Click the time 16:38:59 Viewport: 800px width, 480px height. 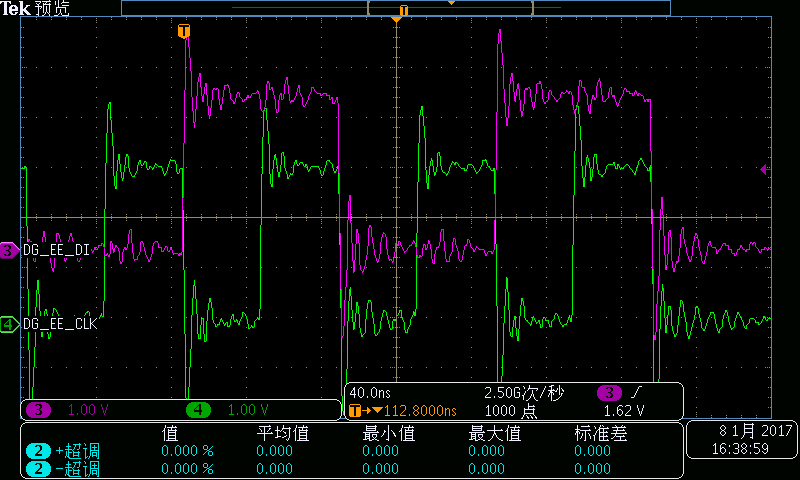tap(740, 449)
